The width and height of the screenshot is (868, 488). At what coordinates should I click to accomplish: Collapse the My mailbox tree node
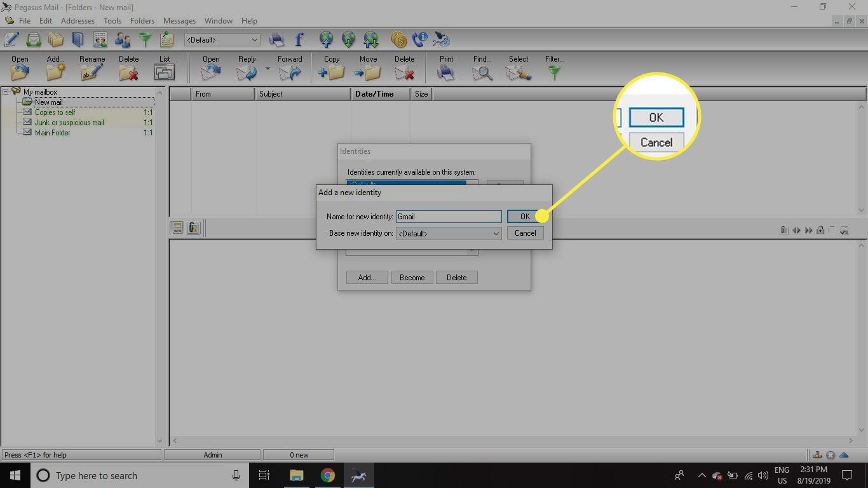tap(5, 92)
